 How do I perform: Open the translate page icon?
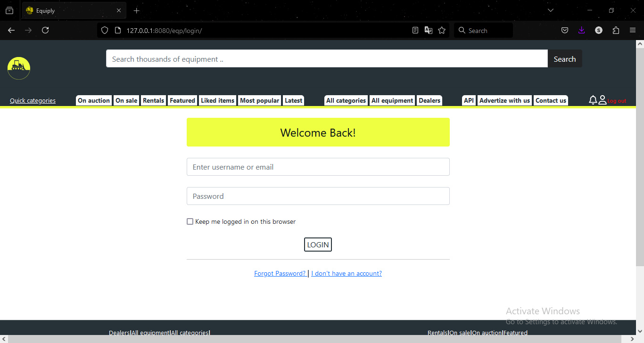click(x=428, y=30)
